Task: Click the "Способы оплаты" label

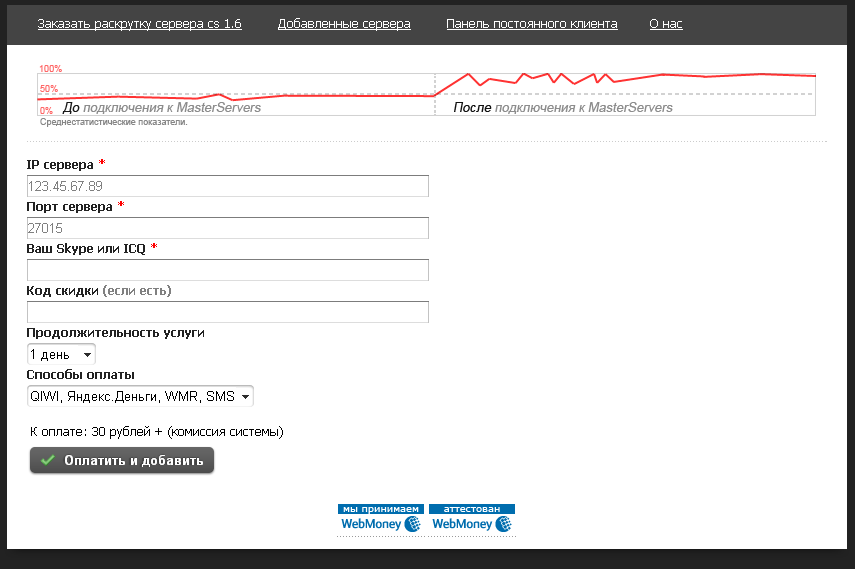Action: [x=80, y=375]
